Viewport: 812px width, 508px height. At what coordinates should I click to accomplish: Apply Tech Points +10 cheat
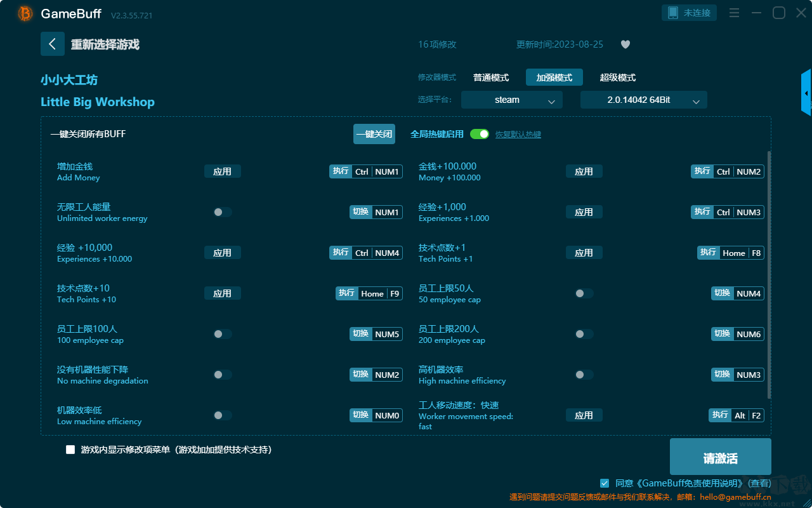click(x=223, y=293)
